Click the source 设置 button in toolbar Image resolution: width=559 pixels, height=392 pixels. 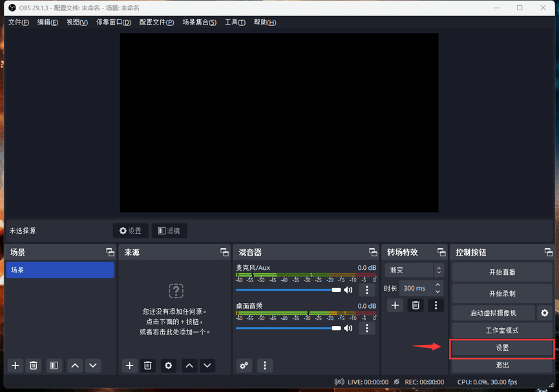click(131, 231)
